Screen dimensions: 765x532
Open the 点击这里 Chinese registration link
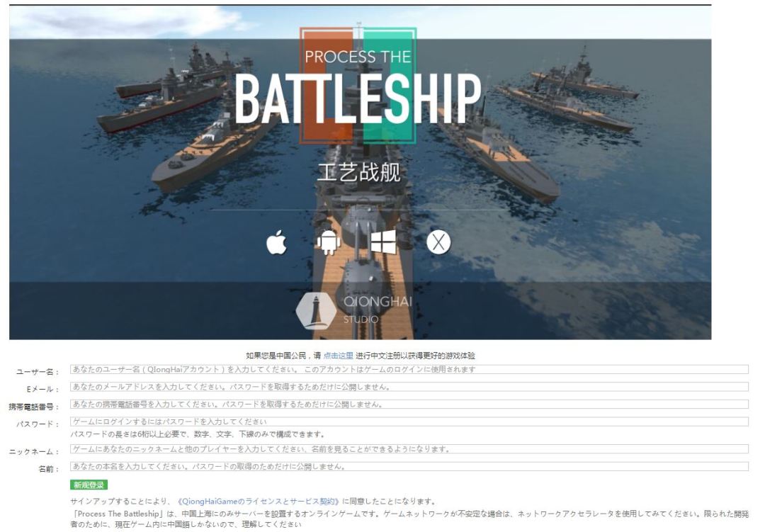[x=338, y=356]
